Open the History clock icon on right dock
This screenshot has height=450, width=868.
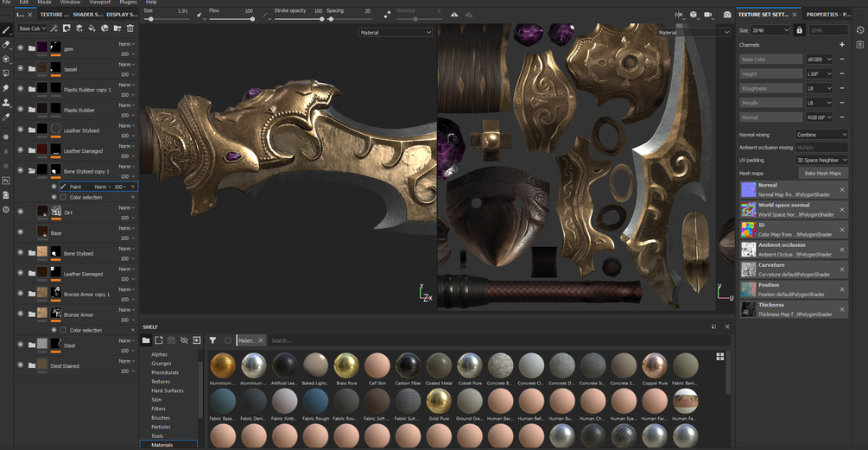pos(859,30)
